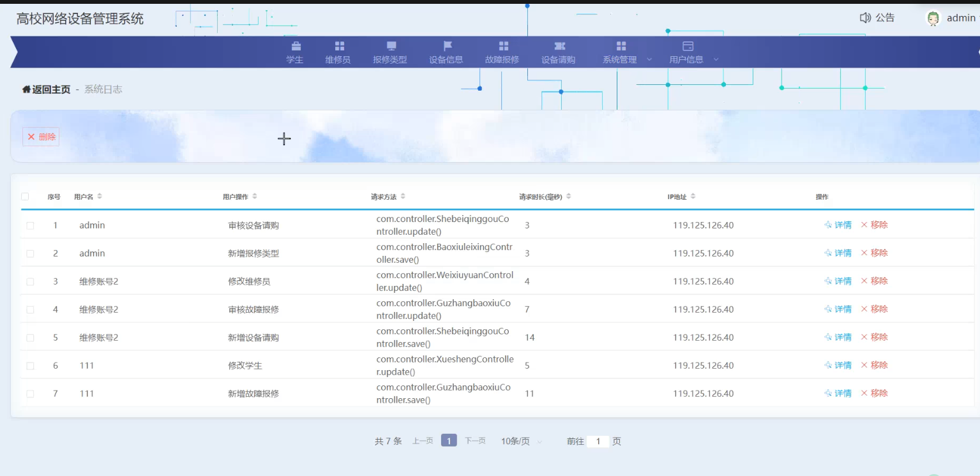Click the 公告 speaker icon

tap(865, 18)
